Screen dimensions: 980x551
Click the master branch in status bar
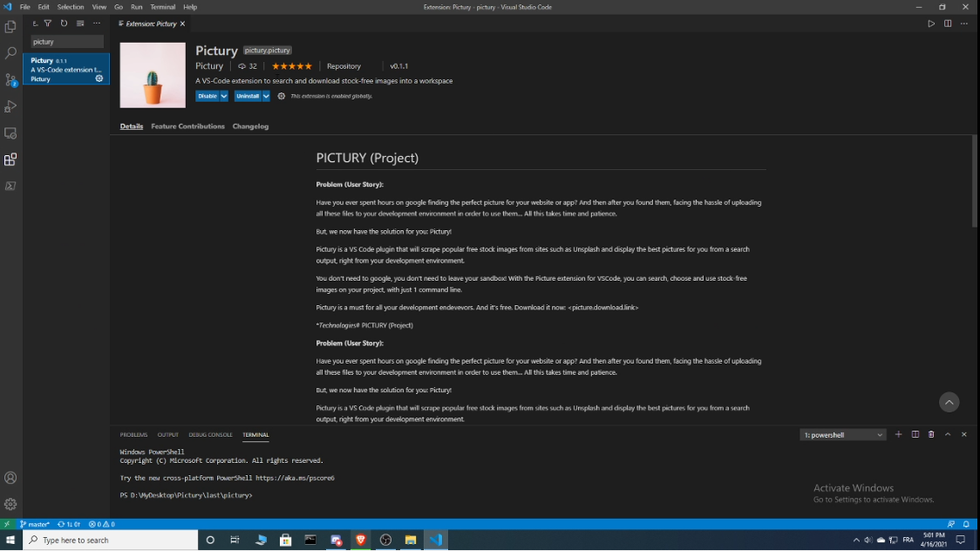tap(34, 524)
